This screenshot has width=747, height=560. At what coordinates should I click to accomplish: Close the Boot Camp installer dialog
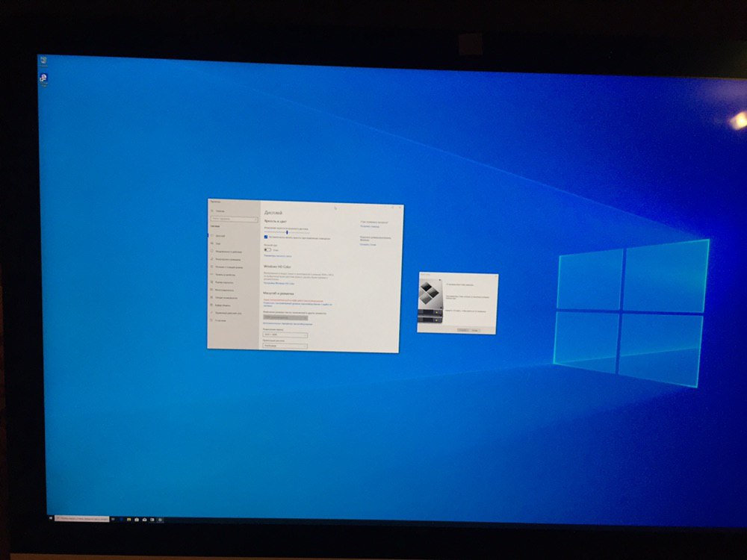click(x=496, y=276)
